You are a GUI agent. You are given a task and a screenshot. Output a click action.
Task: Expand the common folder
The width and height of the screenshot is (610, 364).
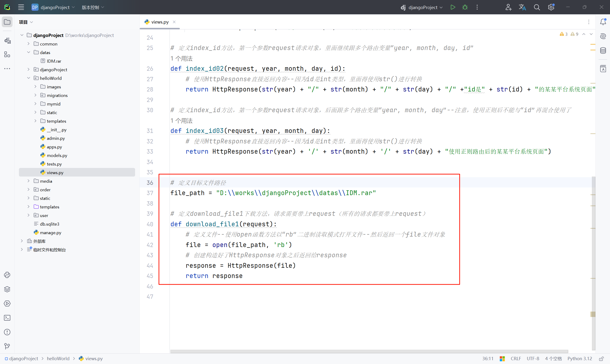(28, 44)
